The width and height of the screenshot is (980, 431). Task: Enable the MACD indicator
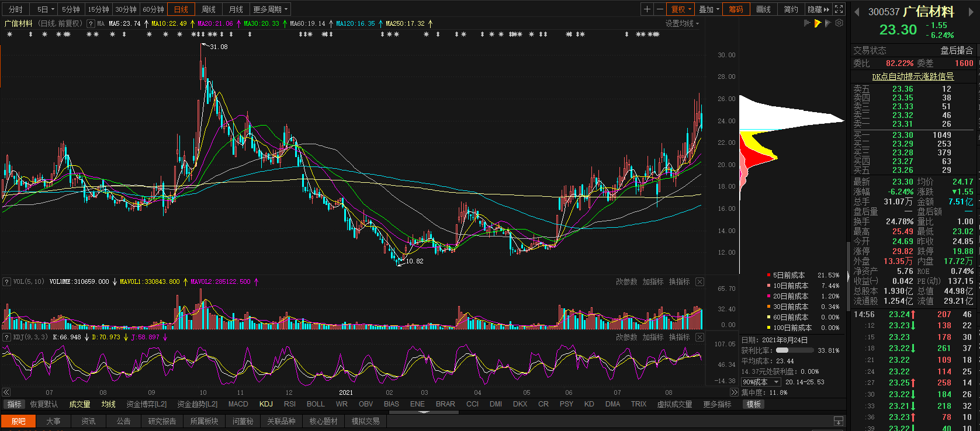(238, 404)
